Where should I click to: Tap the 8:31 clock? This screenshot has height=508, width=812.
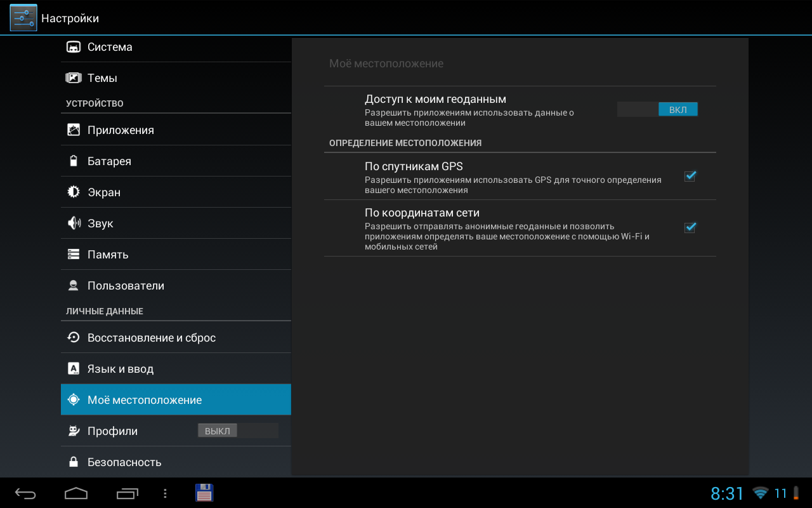(x=727, y=493)
